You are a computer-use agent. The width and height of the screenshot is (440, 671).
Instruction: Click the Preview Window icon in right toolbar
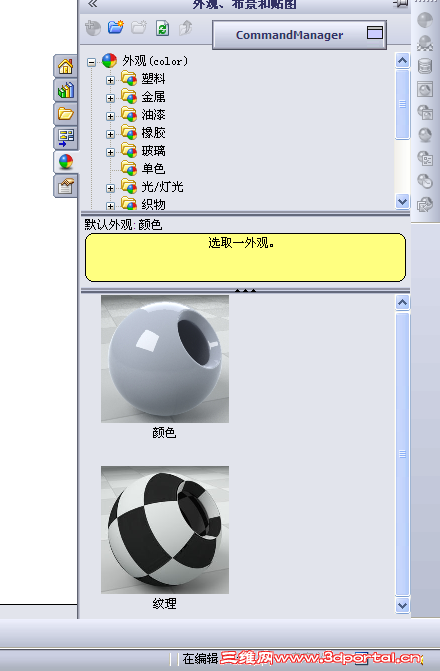pos(425,89)
